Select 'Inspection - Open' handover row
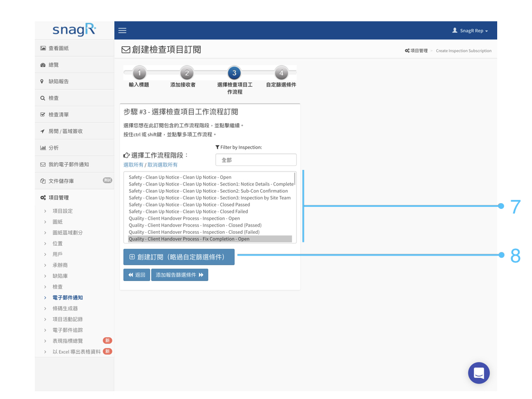Image resolution: width=532 pixels, height=399 pixels. (x=210, y=219)
